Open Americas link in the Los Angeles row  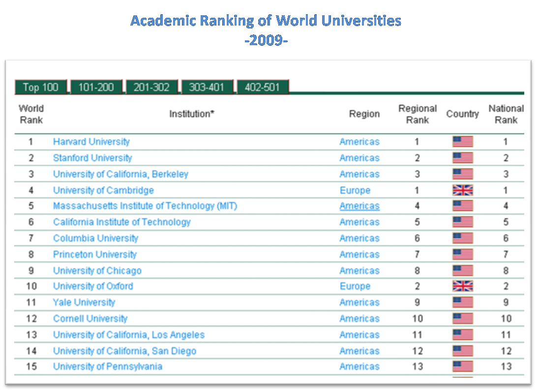[359, 335]
